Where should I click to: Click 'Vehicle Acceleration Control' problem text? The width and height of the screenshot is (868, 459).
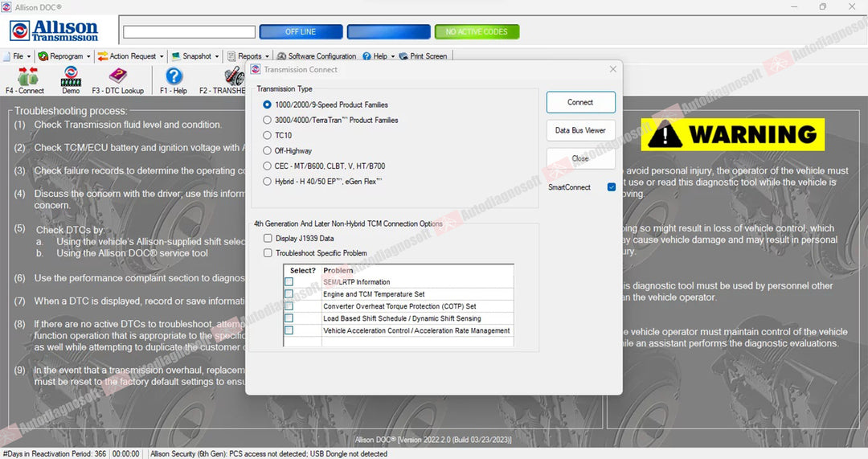pyautogui.click(x=416, y=330)
